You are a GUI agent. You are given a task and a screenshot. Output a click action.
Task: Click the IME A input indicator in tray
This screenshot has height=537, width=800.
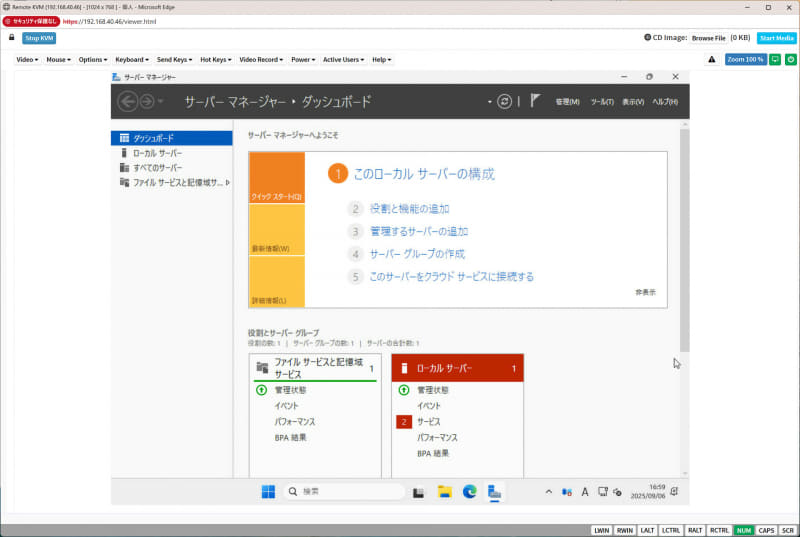[585, 492]
